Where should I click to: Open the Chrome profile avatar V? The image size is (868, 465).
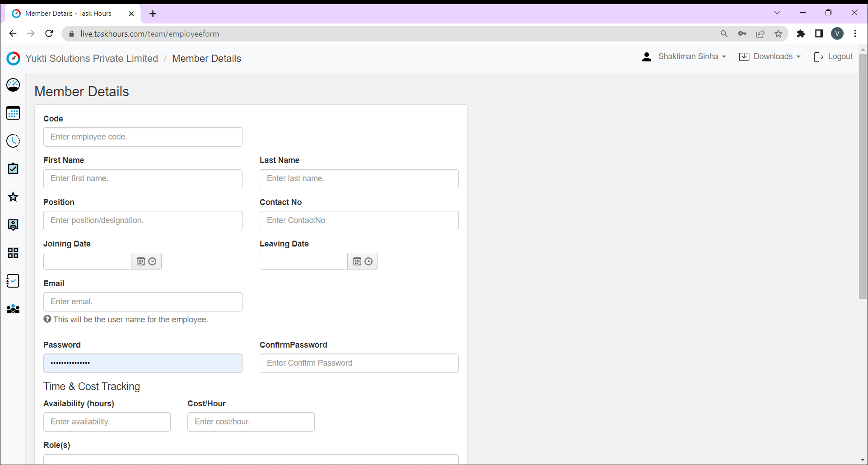pos(837,33)
